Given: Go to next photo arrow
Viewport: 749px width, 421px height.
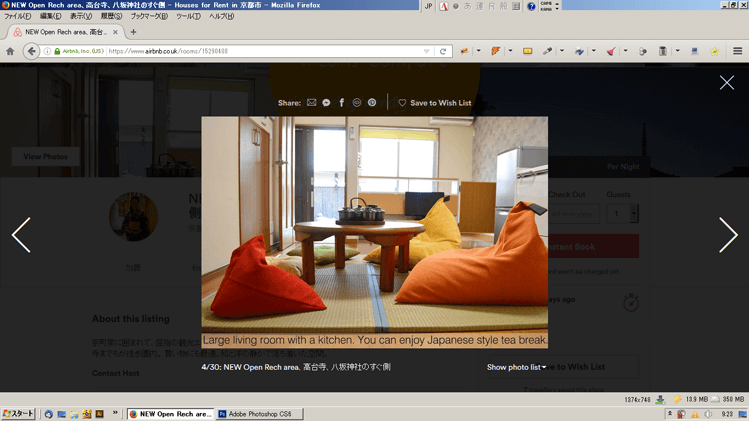Looking at the screenshot, I should click(727, 235).
